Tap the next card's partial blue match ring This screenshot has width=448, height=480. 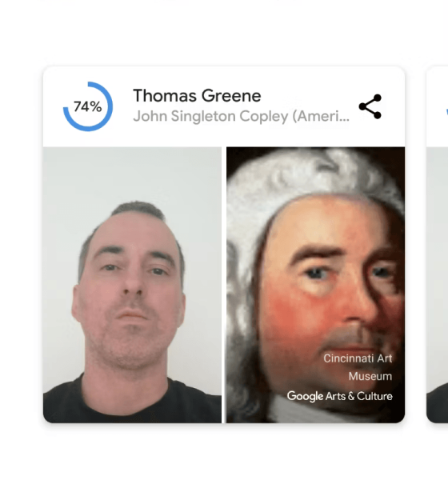pyautogui.click(x=447, y=112)
